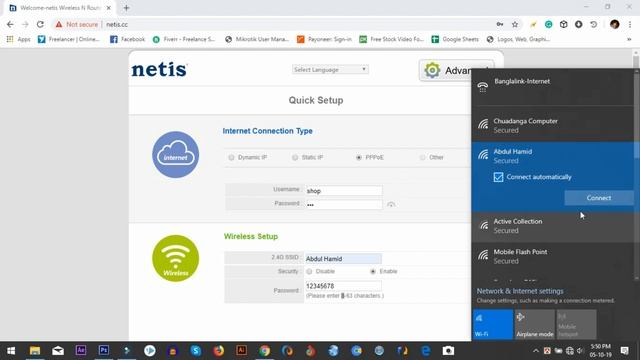Open Skype from the taskbar
Image resolution: width=640 pixels, height=360 pixels.
[196, 350]
